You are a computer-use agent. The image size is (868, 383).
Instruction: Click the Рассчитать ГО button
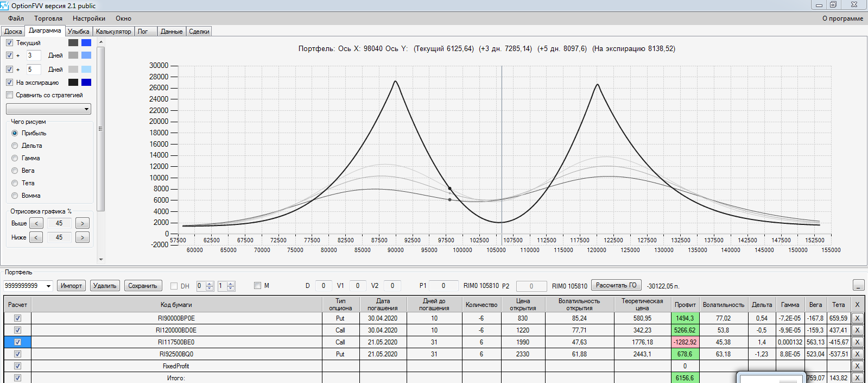pos(616,285)
